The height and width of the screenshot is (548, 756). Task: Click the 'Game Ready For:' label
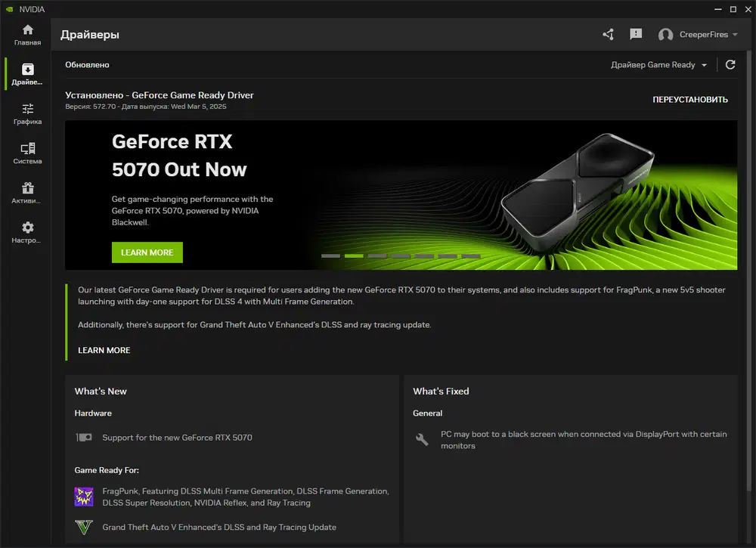click(x=107, y=470)
